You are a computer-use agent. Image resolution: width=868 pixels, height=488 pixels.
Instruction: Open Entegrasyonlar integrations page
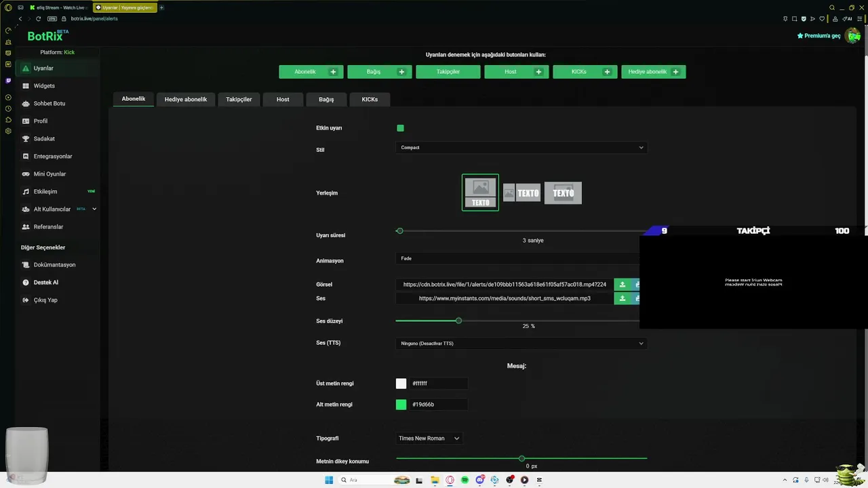click(57, 157)
